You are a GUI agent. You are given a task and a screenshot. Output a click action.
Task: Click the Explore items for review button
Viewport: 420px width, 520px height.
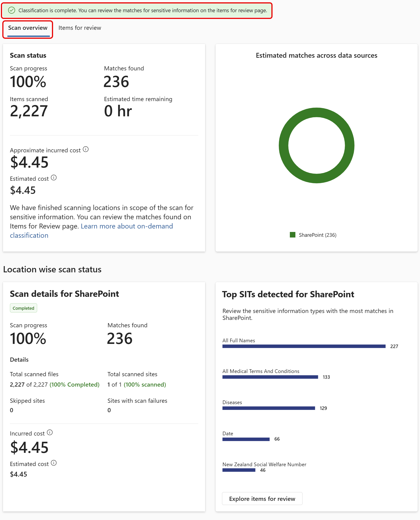[x=262, y=499]
